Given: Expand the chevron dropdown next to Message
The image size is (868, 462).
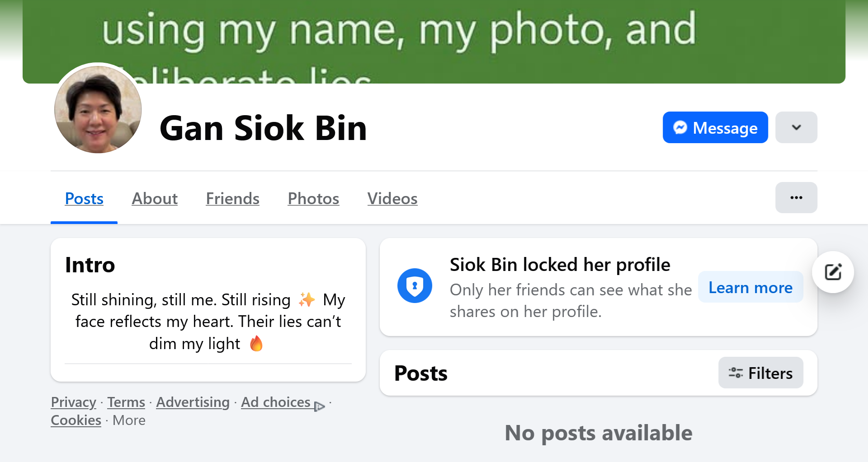Looking at the screenshot, I should [x=796, y=127].
